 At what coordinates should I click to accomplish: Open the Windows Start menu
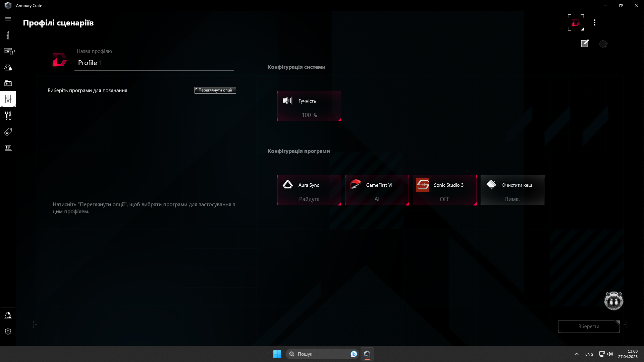(x=277, y=354)
